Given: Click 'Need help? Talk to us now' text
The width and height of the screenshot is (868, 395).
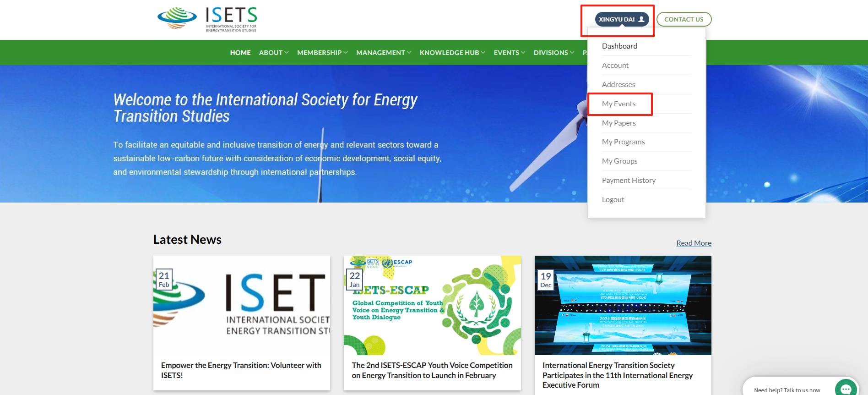Looking at the screenshot, I should pyautogui.click(x=787, y=390).
